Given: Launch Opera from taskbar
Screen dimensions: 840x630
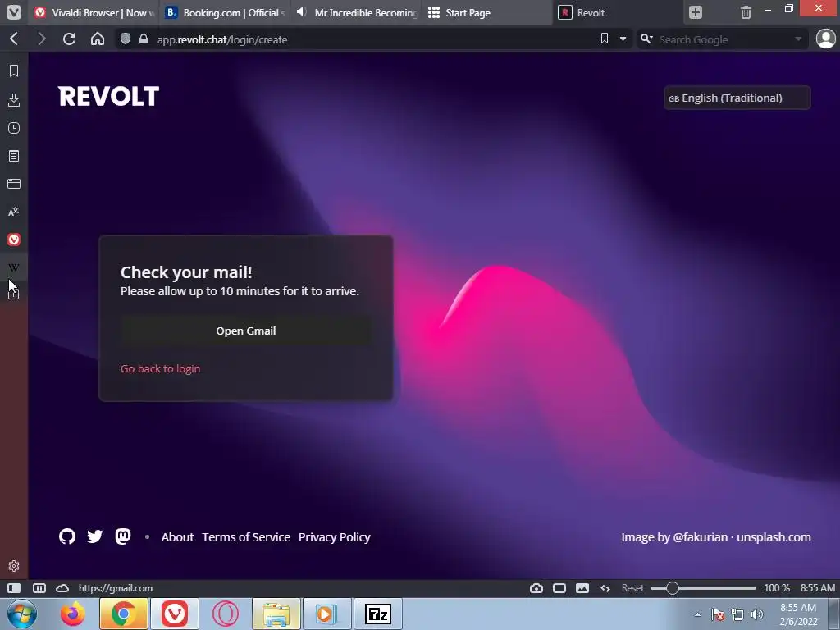Looking at the screenshot, I should 225,614.
